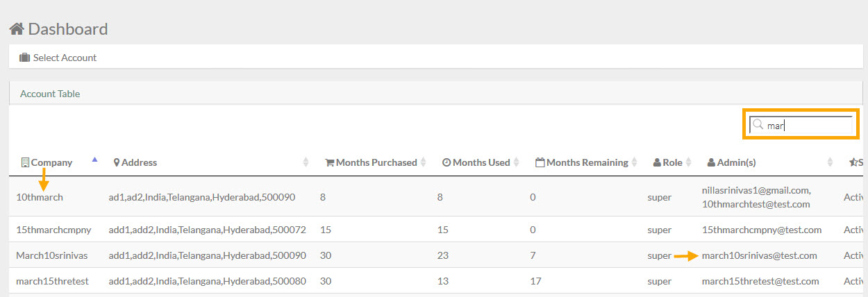Click Months Purchased value 8

click(x=323, y=197)
